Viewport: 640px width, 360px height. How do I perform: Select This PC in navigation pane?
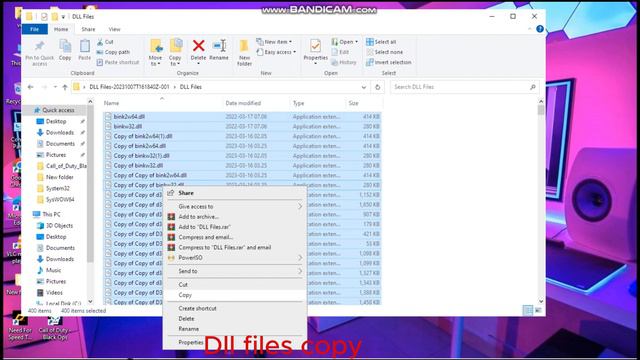coord(51,214)
